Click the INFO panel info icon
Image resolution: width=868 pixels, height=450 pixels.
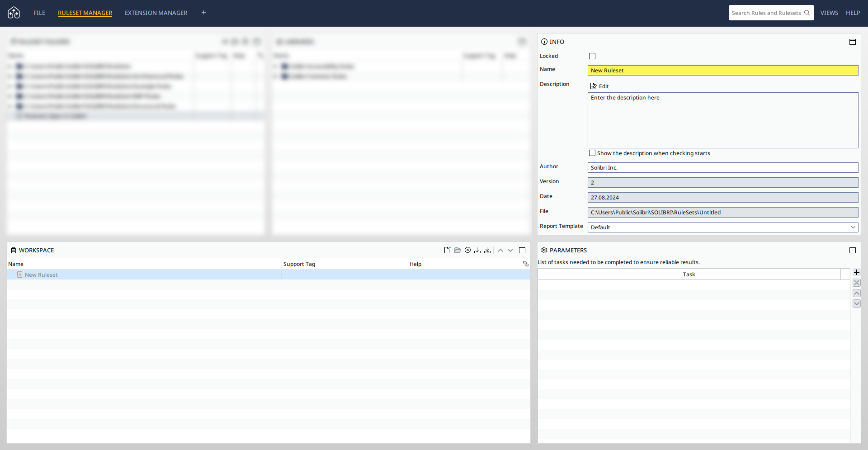(x=544, y=42)
